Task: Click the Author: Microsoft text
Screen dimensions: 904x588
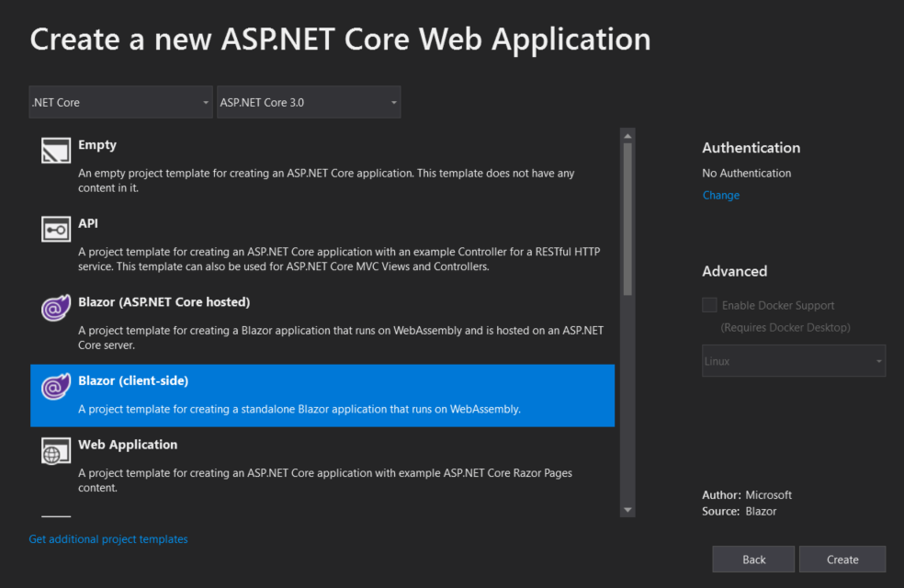Action: [x=747, y=495]
